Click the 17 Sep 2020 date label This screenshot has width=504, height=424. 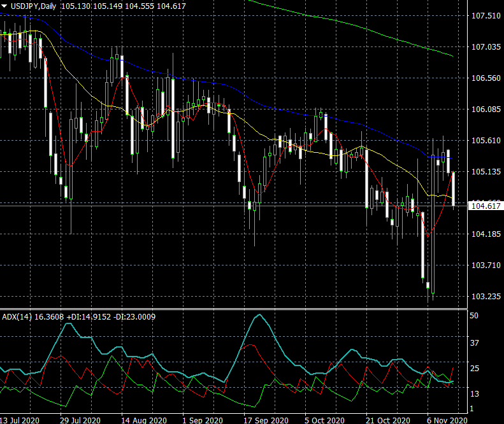[x=266, y=420]
